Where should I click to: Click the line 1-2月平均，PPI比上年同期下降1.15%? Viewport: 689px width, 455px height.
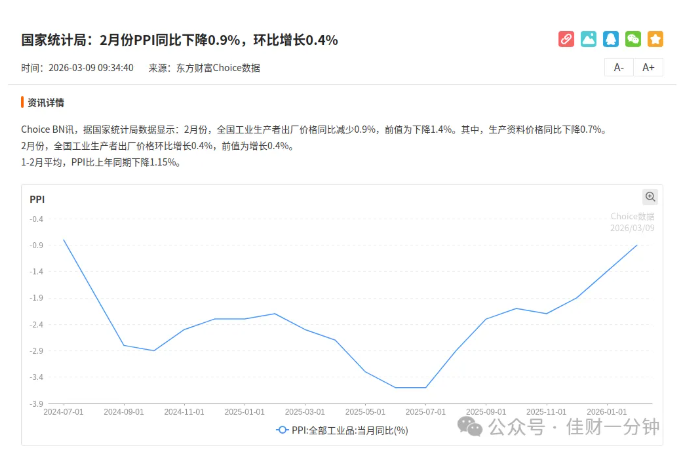[101, 162]
